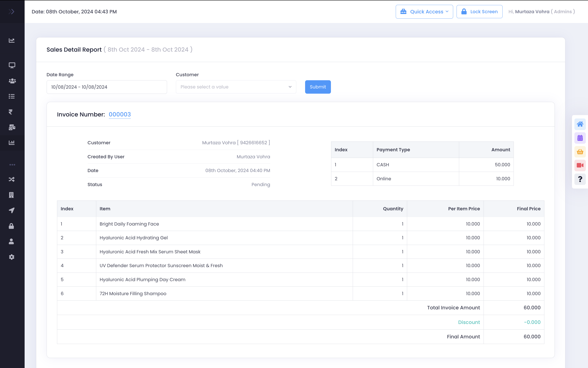Click the red video camera icon
The image size is (588, 368).
580,165
